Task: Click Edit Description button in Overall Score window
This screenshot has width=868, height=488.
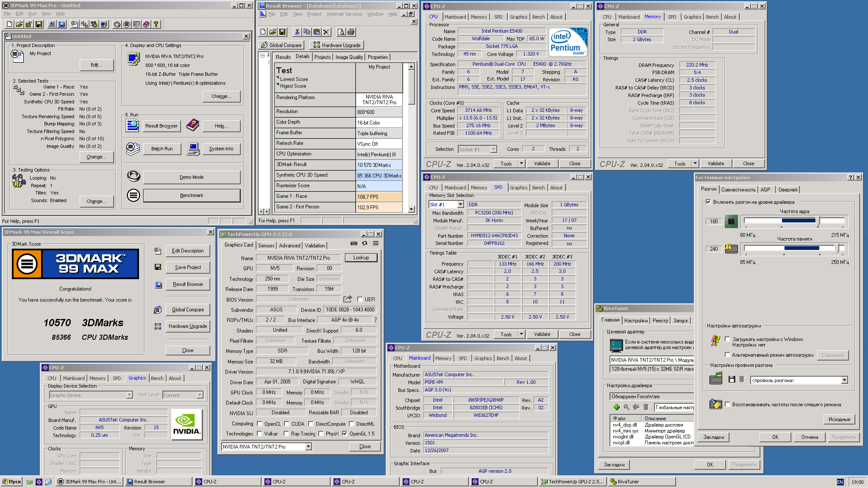Action: [188, 251]
